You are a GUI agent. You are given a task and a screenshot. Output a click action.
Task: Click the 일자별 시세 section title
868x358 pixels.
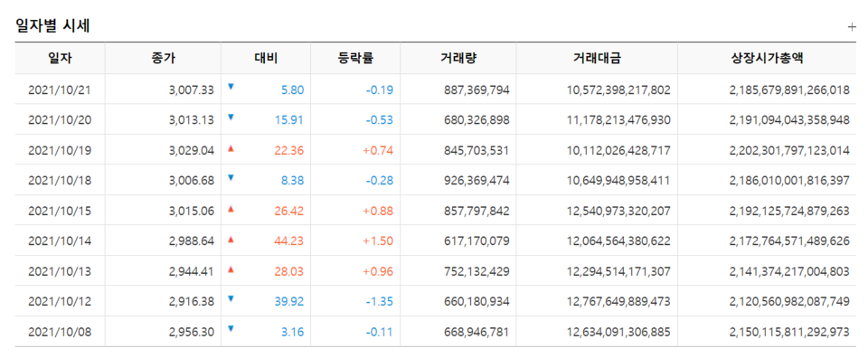52,25
